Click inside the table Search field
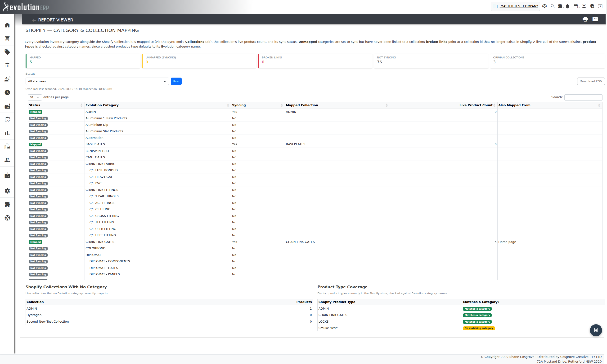Screen dimensions: 607x364 click(x=583, y=97)
